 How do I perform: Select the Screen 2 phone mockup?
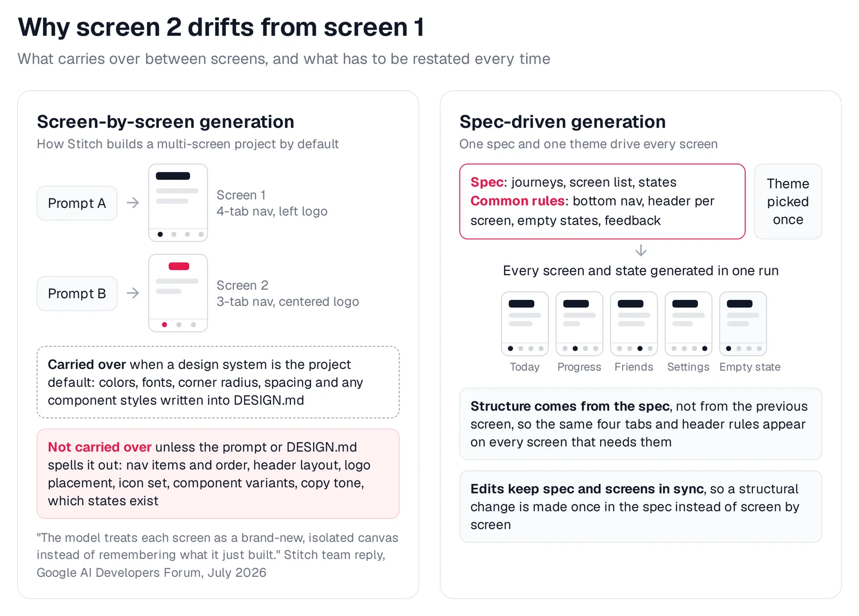click(x=178, y=293)
